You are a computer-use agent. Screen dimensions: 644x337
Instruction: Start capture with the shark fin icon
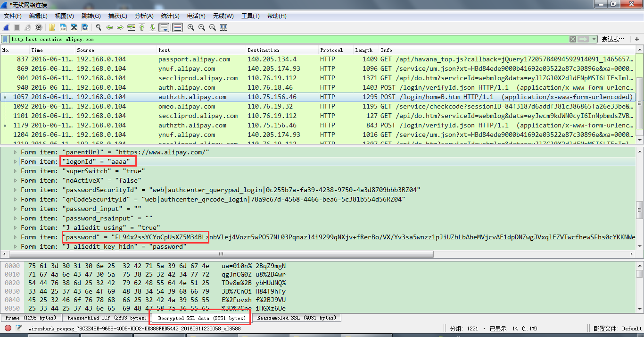6,27
